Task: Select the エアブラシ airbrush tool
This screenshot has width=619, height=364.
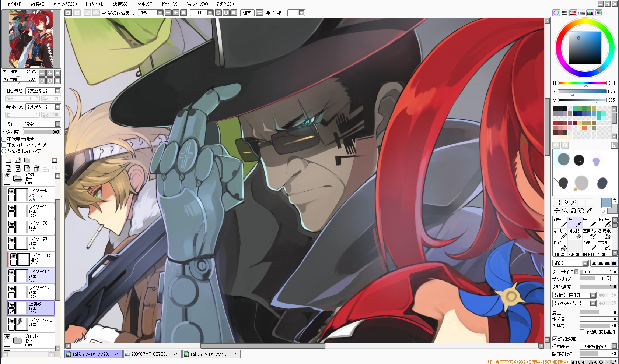Action: [604, 246]
